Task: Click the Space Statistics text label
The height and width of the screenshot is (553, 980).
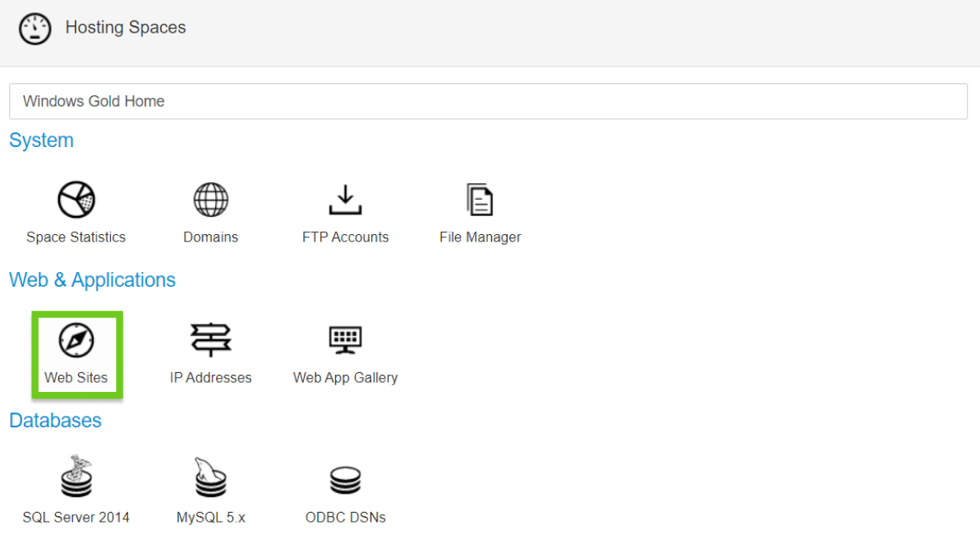Action: pos(76,237)
